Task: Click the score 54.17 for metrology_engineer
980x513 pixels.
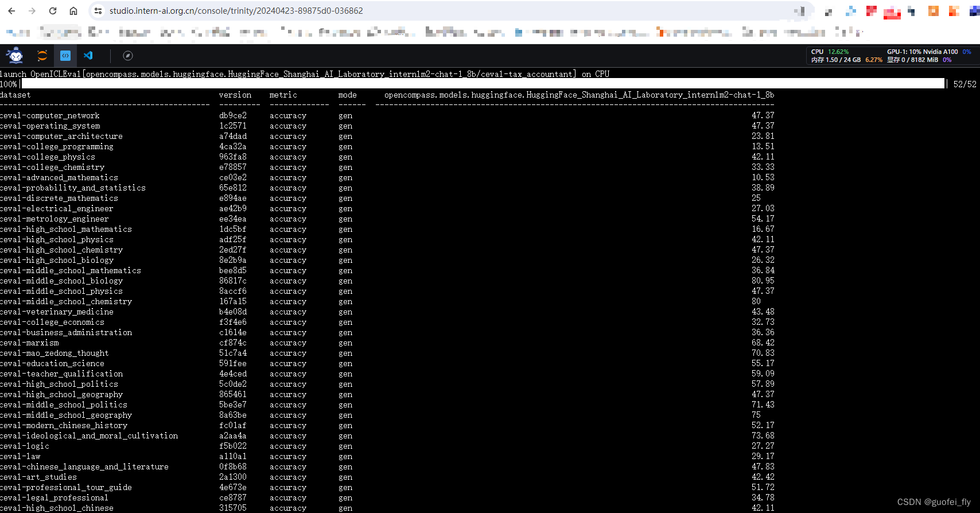Action: (763, 219)
